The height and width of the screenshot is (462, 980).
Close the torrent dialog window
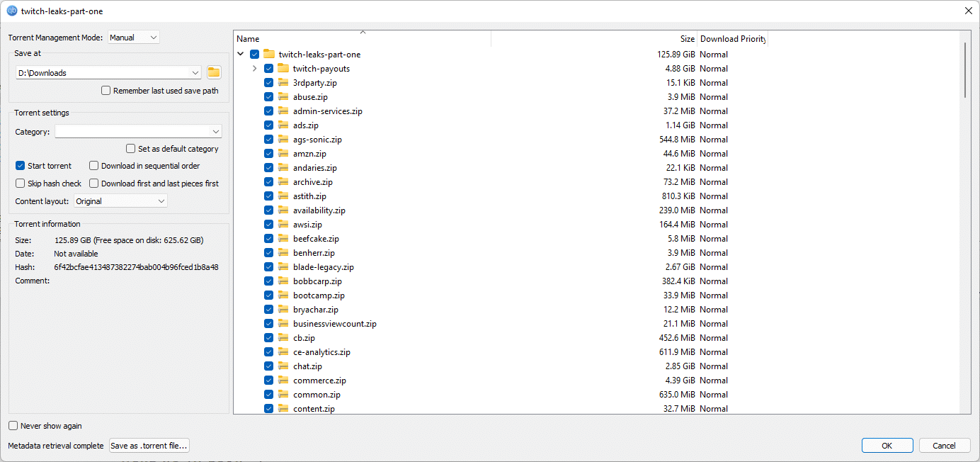coord(968,11)
